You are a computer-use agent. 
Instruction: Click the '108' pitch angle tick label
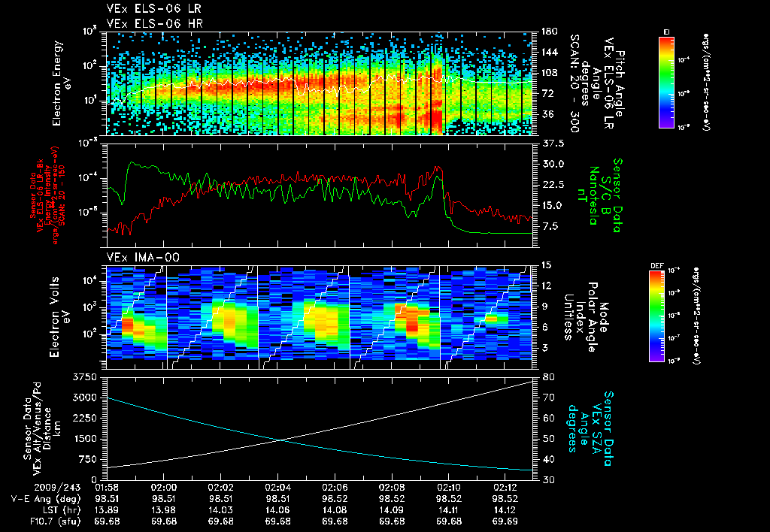[x=549, y=73]
